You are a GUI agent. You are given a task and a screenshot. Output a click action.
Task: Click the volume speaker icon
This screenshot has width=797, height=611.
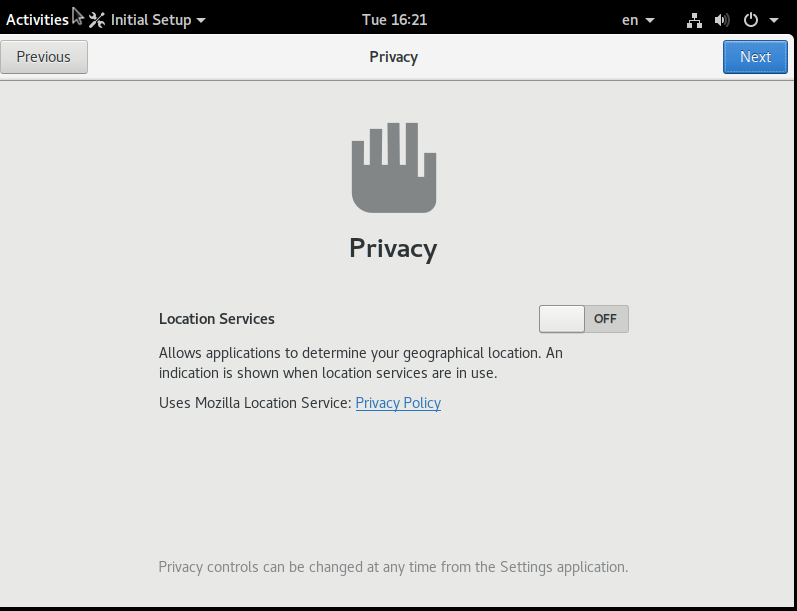tap(722, 20)
